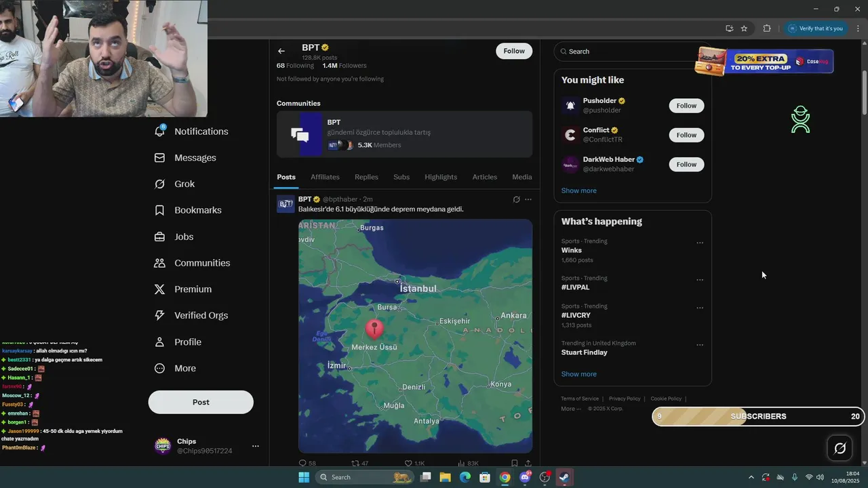Open the 1.4M Followers list
The height and width of the screenshot is (488, 868).
(x=344, y=66)
